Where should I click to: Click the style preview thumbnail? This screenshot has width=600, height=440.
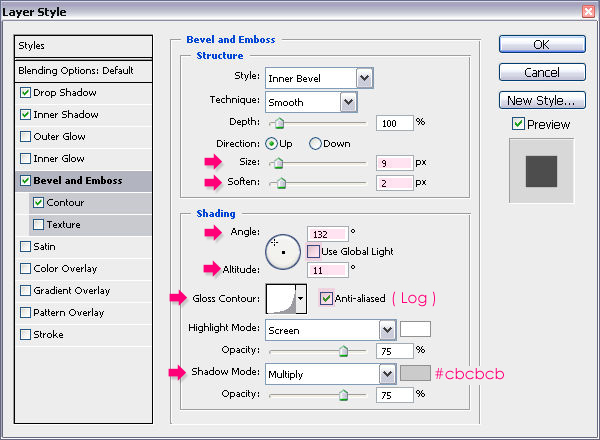(x=540, y=169)
